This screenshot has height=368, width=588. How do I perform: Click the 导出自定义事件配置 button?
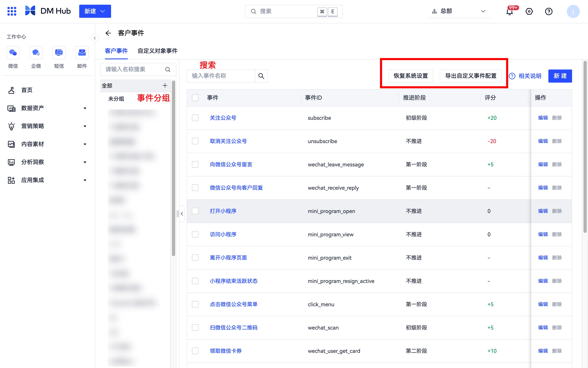pyautogui.click(x=471, y=76)
